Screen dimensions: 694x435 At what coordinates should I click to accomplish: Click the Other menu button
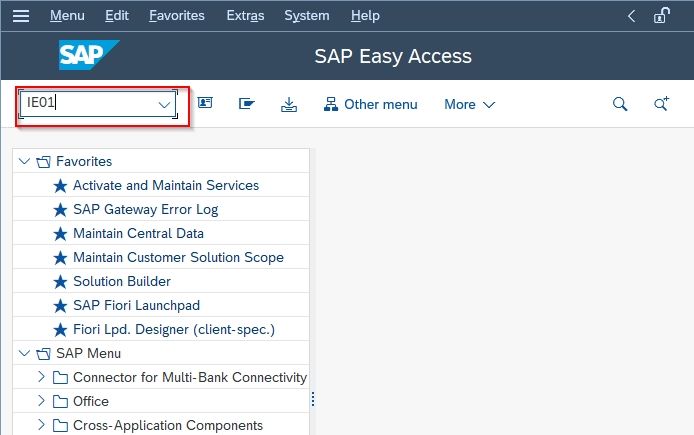(370, 104)
